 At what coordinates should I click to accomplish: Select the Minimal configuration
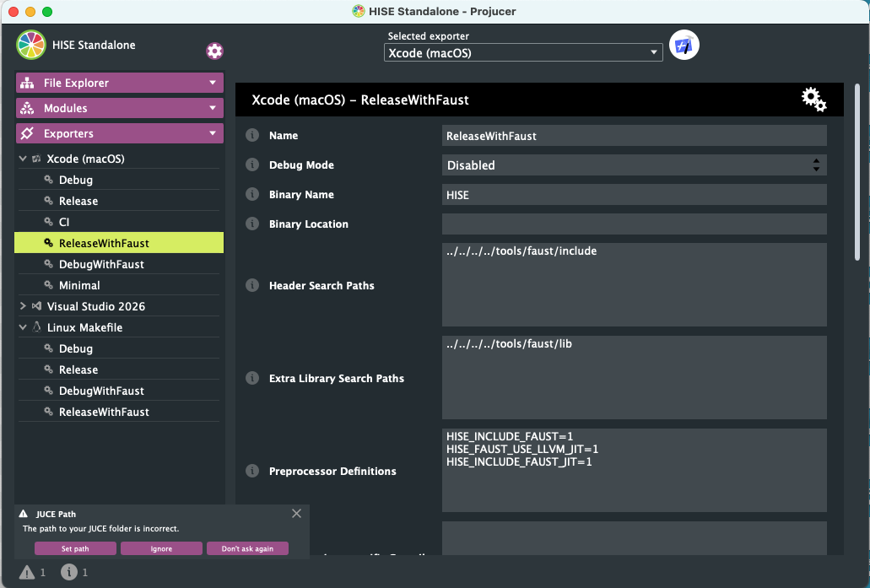119,285
